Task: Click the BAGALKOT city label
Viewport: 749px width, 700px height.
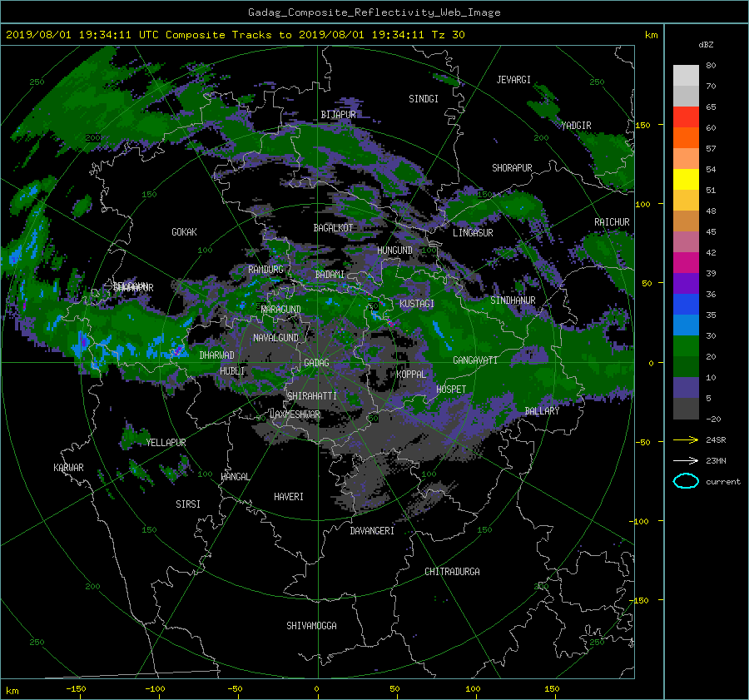Action: tap(333, 228)
